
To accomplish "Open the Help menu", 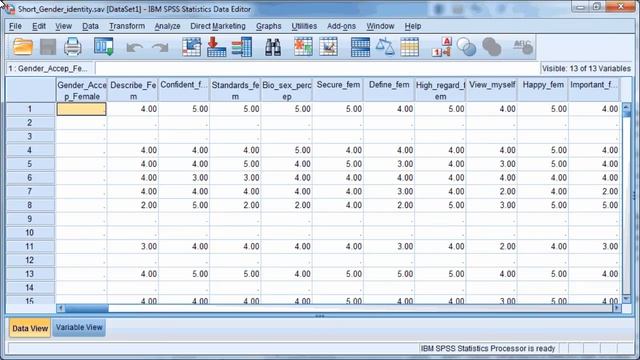I will [413, 26].
